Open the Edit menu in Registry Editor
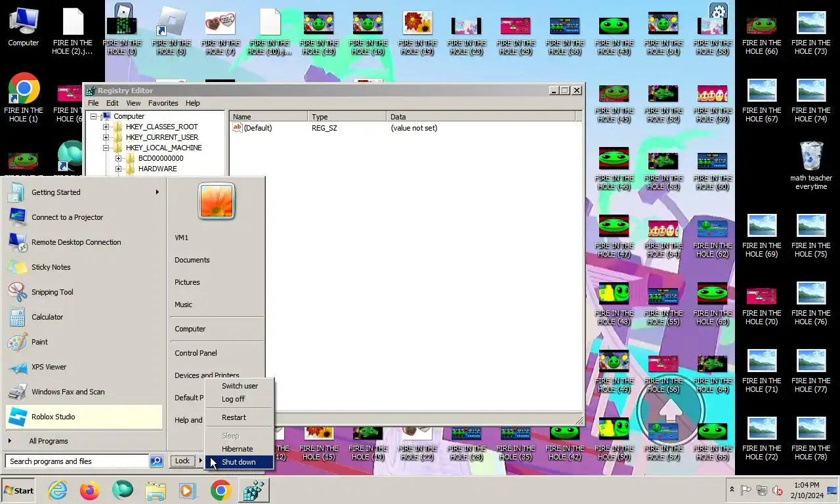 point(112,103)
